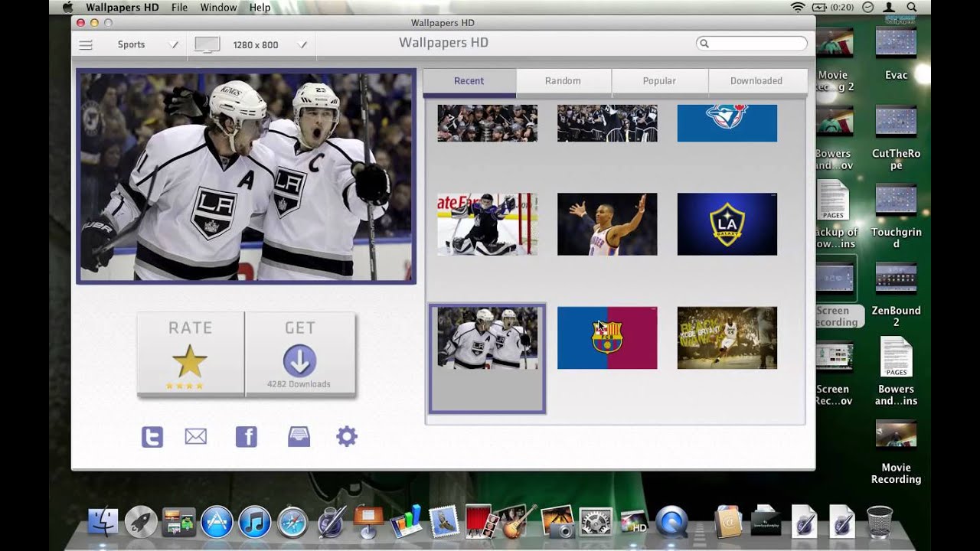Open the downloads tray icon

pos(299,437)
